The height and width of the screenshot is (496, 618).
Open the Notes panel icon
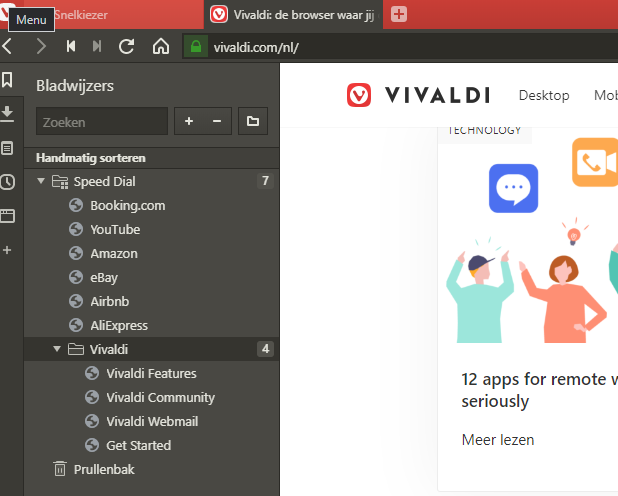point(8,148)
